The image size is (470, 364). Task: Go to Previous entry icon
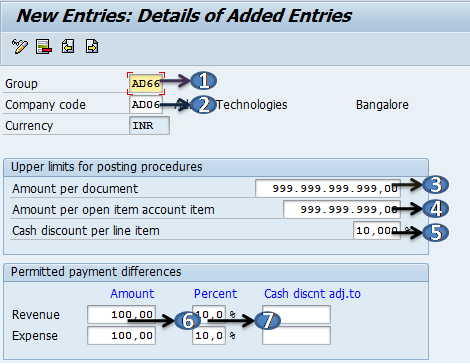click(68, 46)
